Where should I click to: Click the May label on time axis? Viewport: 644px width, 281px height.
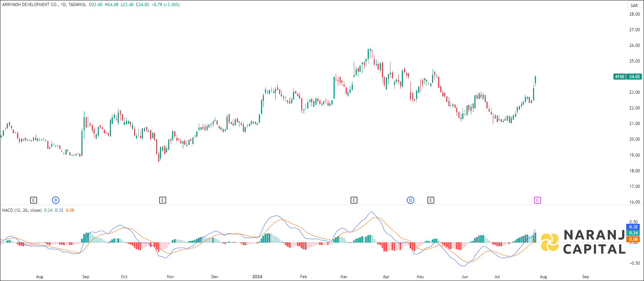pyautogui.click(x=420, y=277)
